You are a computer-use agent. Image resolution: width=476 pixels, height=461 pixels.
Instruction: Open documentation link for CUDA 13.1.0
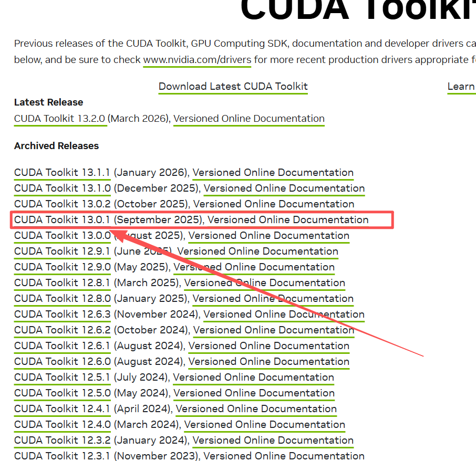click(284, 188)
